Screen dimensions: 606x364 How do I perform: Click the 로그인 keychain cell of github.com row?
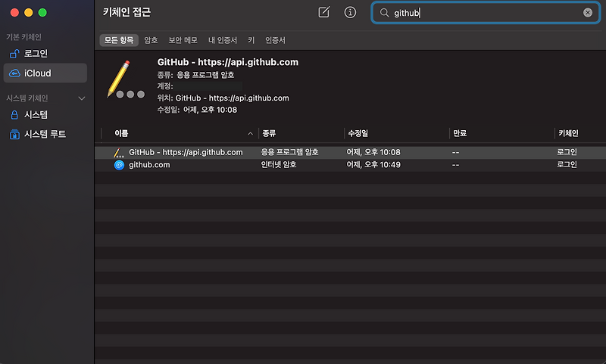[x=567, y=165]
